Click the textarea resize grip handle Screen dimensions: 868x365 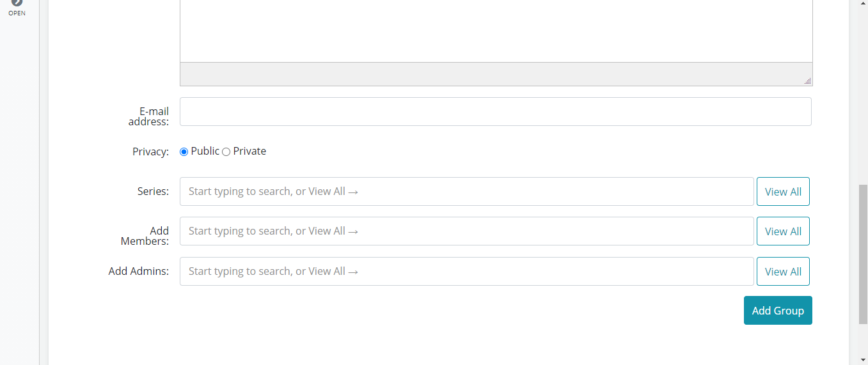[x=808, y=81]
